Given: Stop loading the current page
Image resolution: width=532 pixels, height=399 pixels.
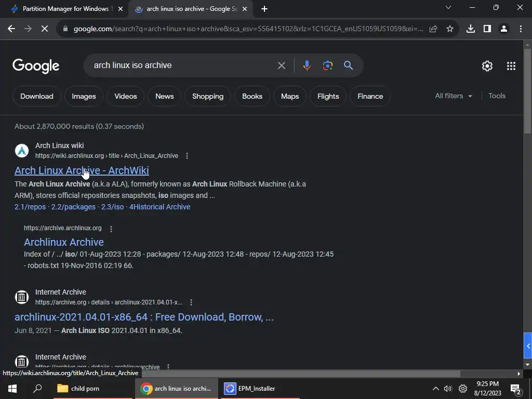Looking at the screenshot, I should (45, 29).
